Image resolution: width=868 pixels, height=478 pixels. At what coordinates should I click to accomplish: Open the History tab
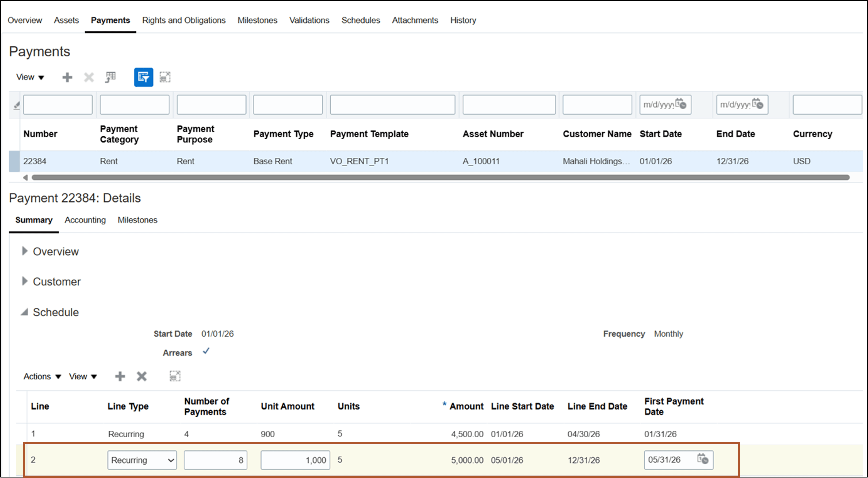463,20
